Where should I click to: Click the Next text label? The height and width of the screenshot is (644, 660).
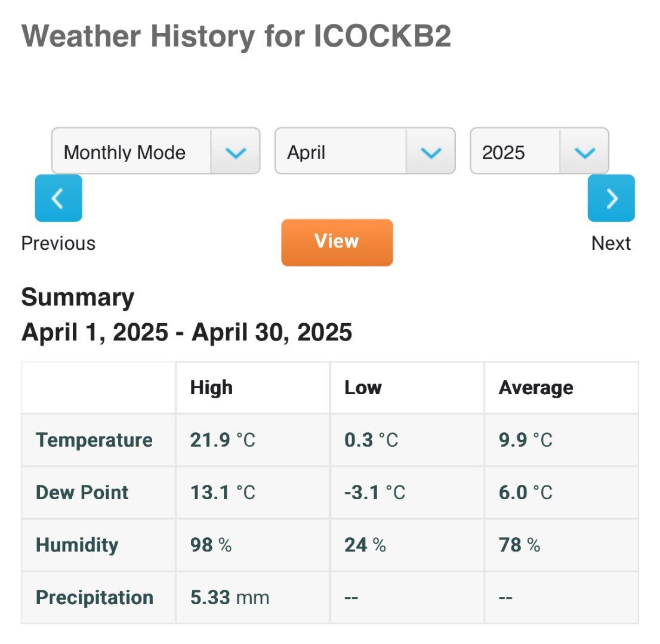pyautogui.click(x=610, y=243)
